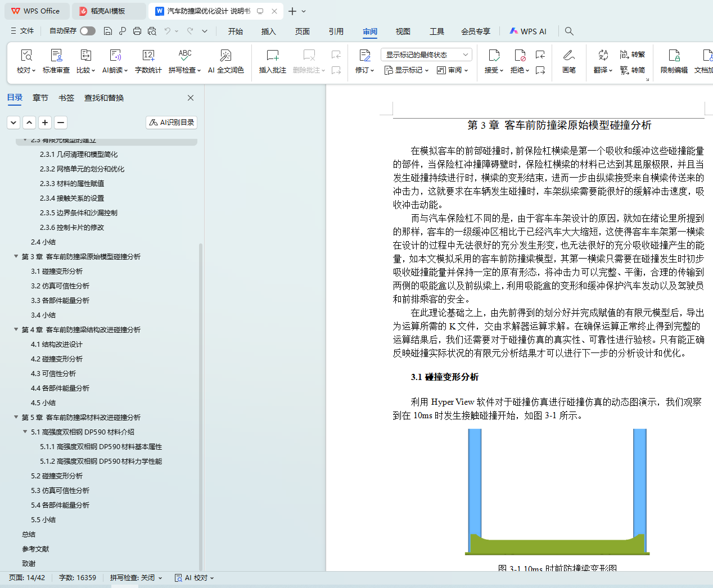Close the navigation pane with X
Viewport: 713px width, 588px height.
pos(191,98)
